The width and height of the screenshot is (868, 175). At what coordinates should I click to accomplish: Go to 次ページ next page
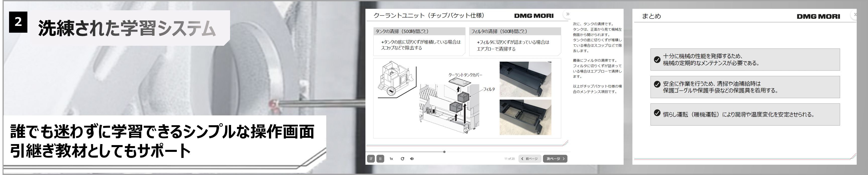point(555,158)
